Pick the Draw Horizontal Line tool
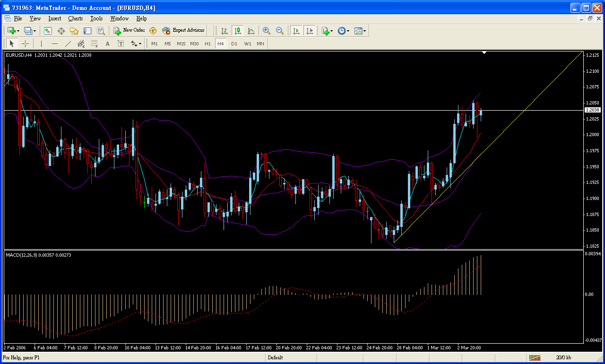605x364 pixels. (55, 43)
